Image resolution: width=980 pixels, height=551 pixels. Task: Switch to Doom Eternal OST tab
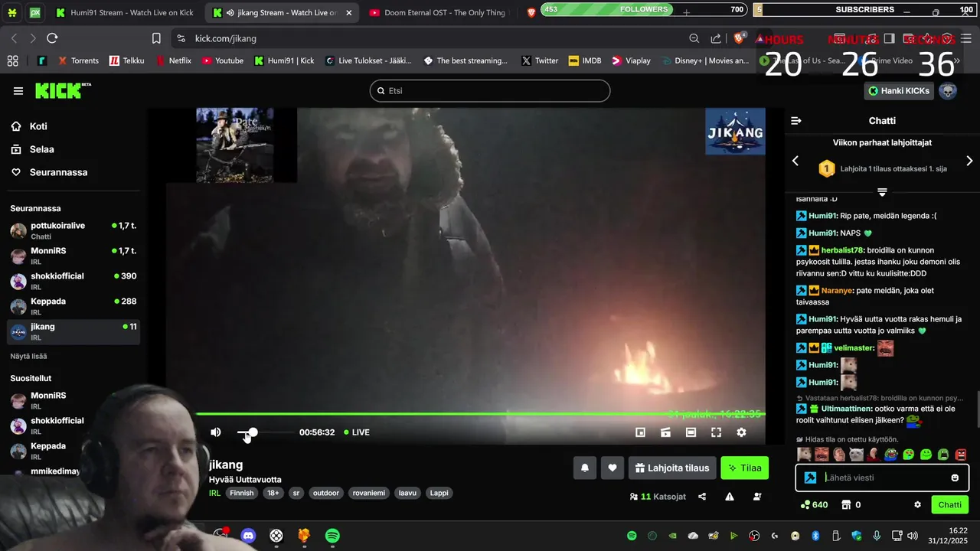pos(436,13)
